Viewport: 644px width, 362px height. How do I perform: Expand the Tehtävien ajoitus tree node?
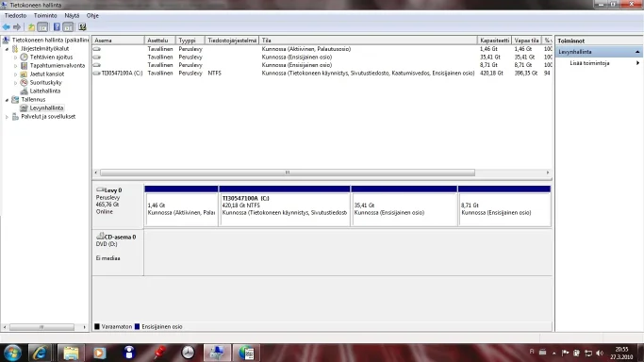tap(16, 58)
